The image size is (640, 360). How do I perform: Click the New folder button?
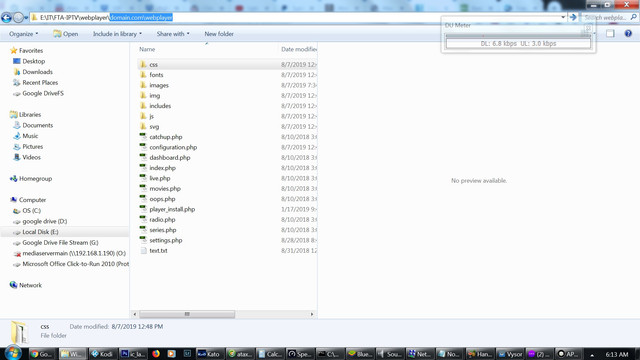click(219, 34)
